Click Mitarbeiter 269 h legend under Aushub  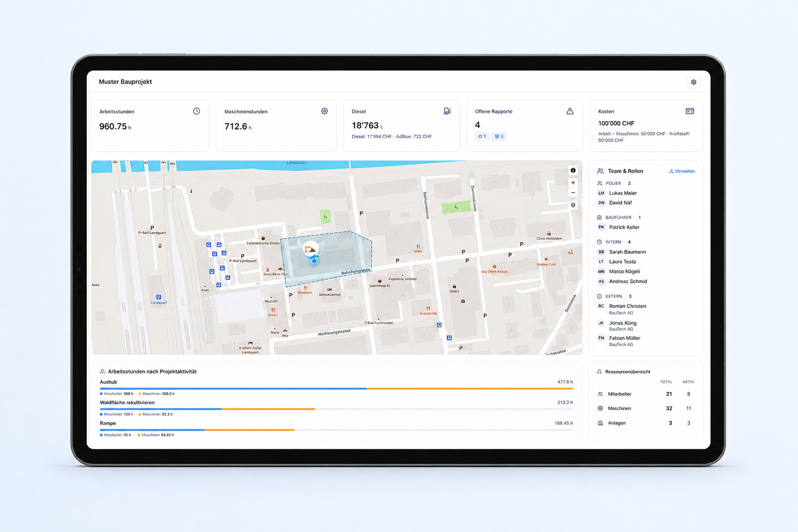pyautogui.click(x=117, y=394)
